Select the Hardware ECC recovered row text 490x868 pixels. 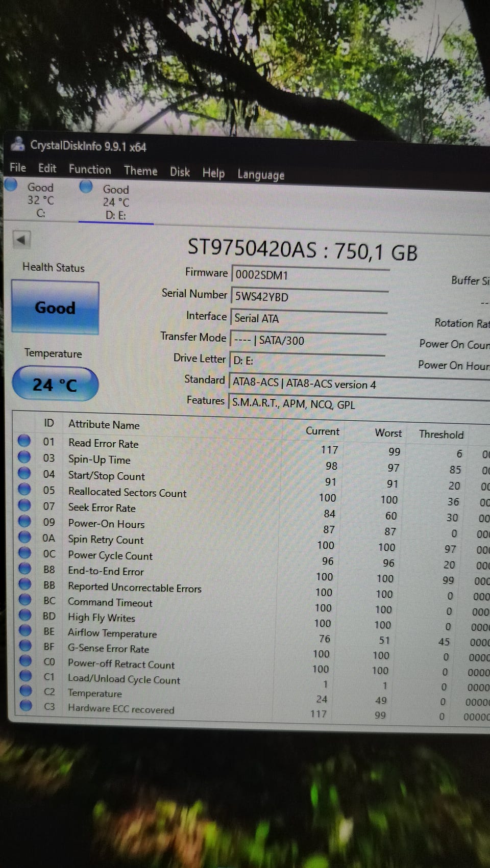[121, 709]
